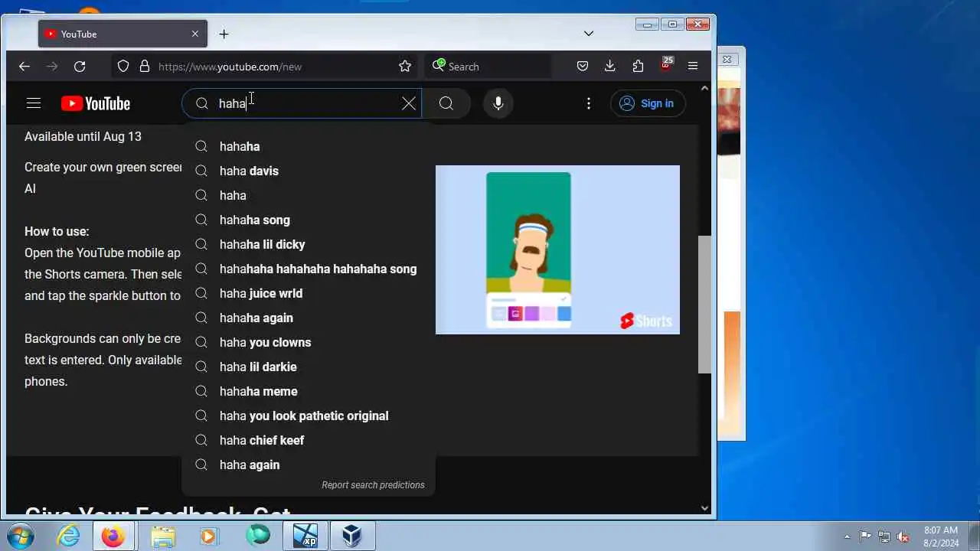This screenshot has height=551, width=980.
Task: Open the YouTube hamburger guide menu
Action: (x=33, y=103)
